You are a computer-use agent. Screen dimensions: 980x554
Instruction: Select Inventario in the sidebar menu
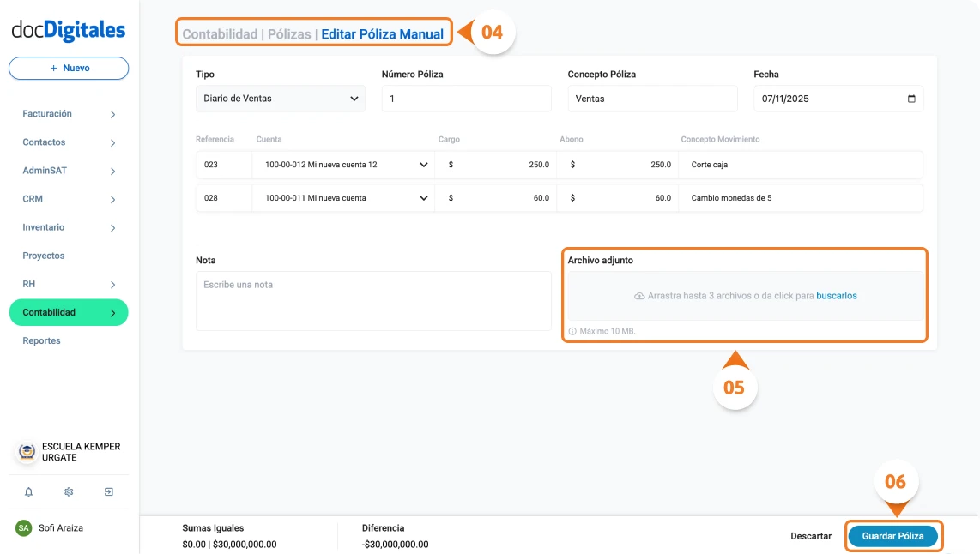[44, 227]
